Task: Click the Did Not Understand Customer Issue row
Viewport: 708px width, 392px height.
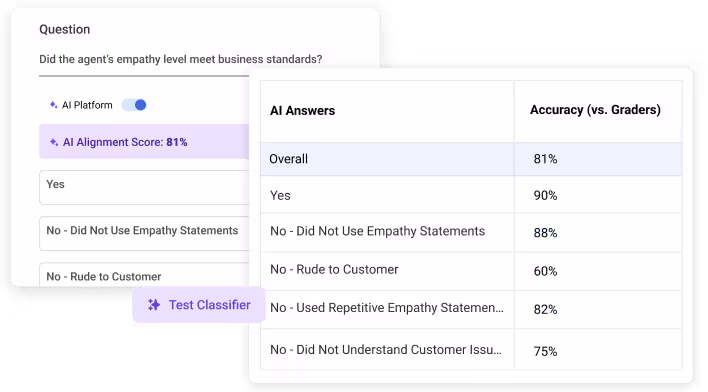Action: tap(471, 350)
